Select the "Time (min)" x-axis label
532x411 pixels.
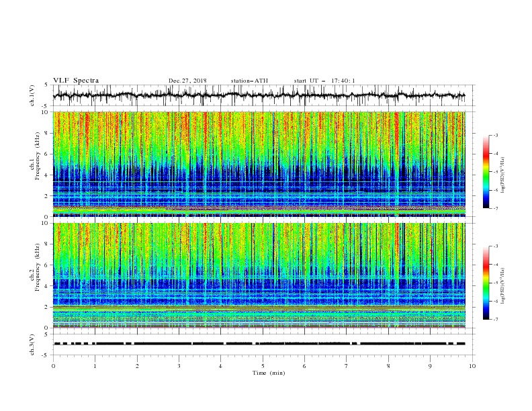(269, 373)
